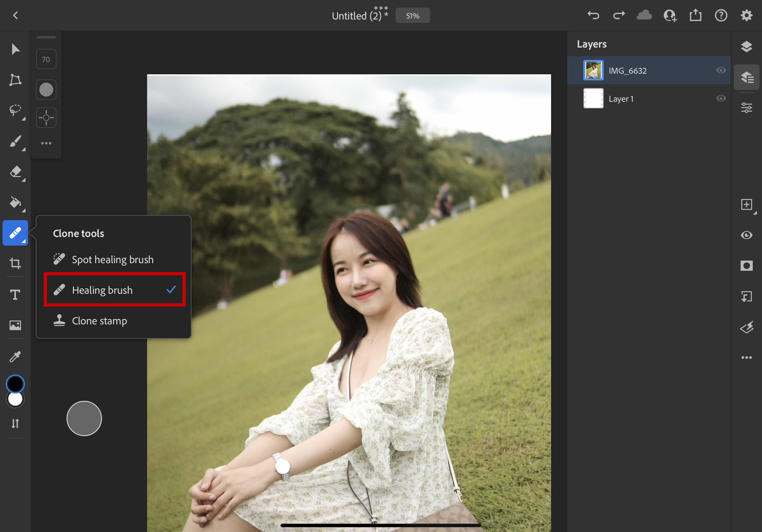This screenshot has height=532, width=762.
Task: Select the Type tool
Action: (x=15, y=294)
